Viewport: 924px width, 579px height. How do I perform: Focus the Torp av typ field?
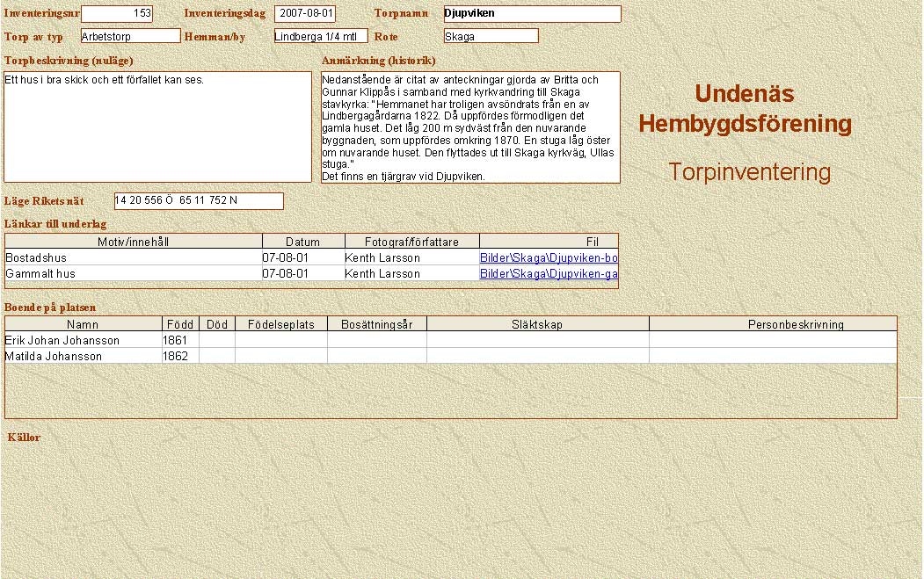pos(130,36)
